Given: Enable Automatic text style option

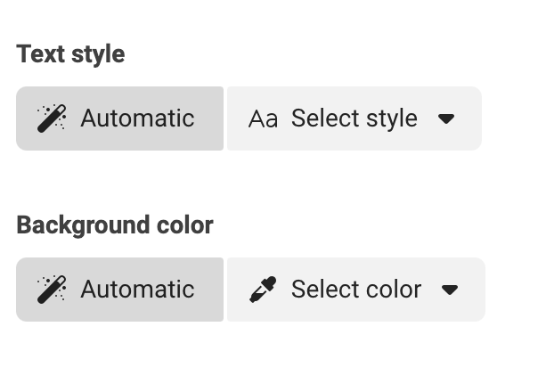Looking at the screenshot, I should pos(119,118).
